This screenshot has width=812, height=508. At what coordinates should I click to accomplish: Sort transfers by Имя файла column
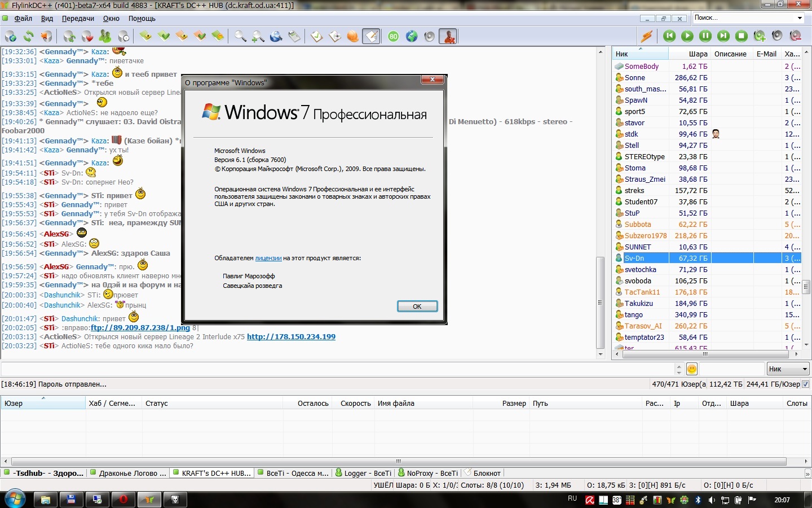click(x=423, y=404)
